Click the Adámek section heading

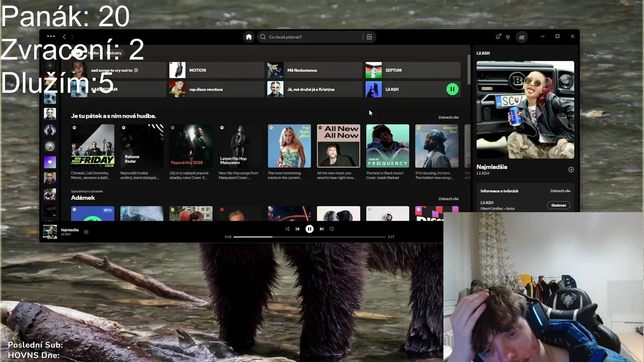pos(83,198)
